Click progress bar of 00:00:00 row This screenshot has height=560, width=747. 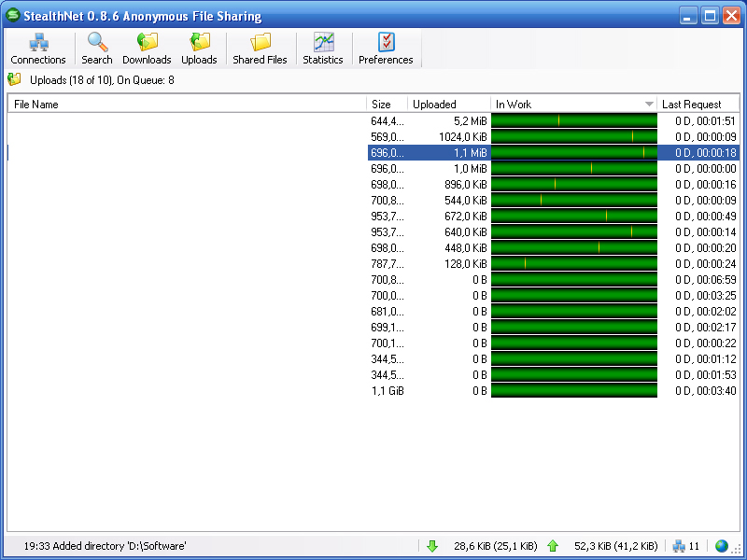pyautogui.click(x=574, y=168)
